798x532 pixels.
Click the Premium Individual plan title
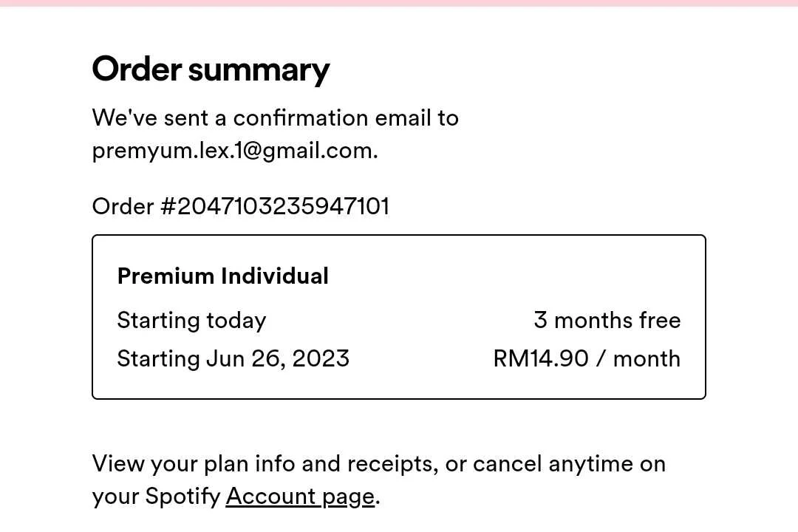pyautogui.click(x=223, y=276)
